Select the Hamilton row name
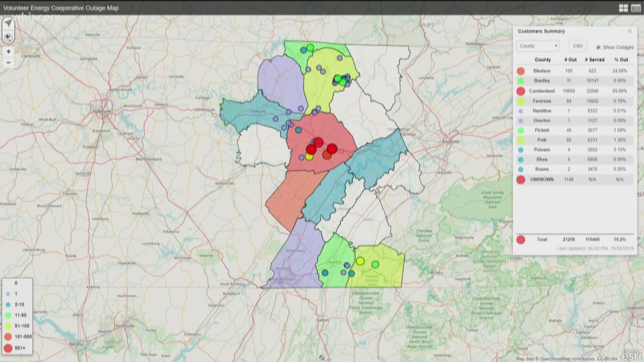The image size is (644, 362). pyautogui.click(x=542, y=111)
